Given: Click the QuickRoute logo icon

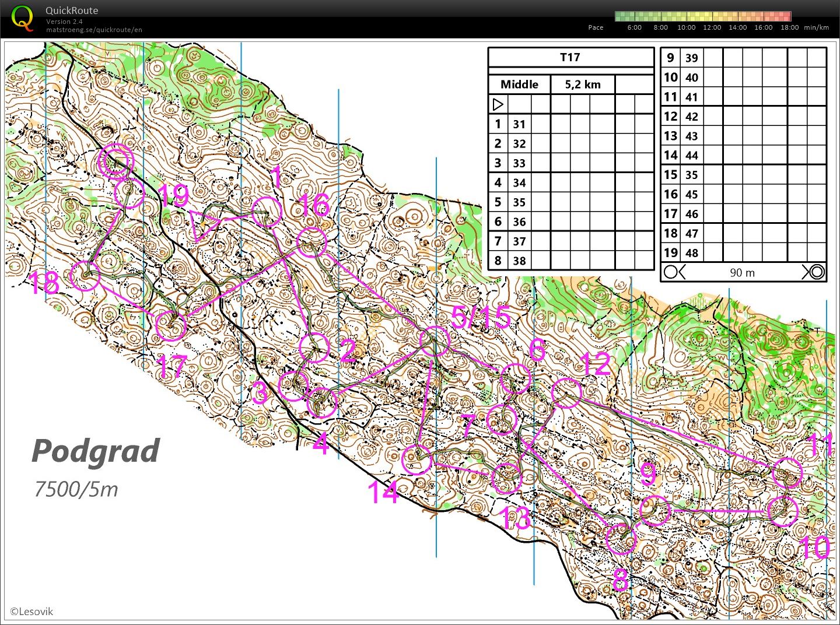Looking at the screenshot, I should [x=22, y=18].
